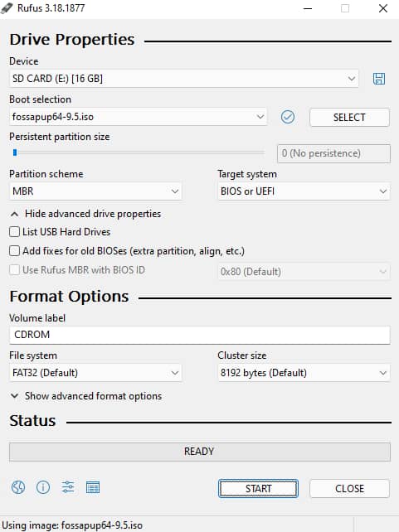
Task: Open the Device dropdown showing SD CARD
Action: point(183,79)
